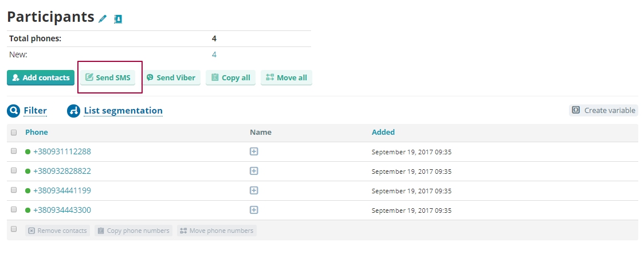Expand the List segmentation options
The image size is (644, 265).
point(123,111)
